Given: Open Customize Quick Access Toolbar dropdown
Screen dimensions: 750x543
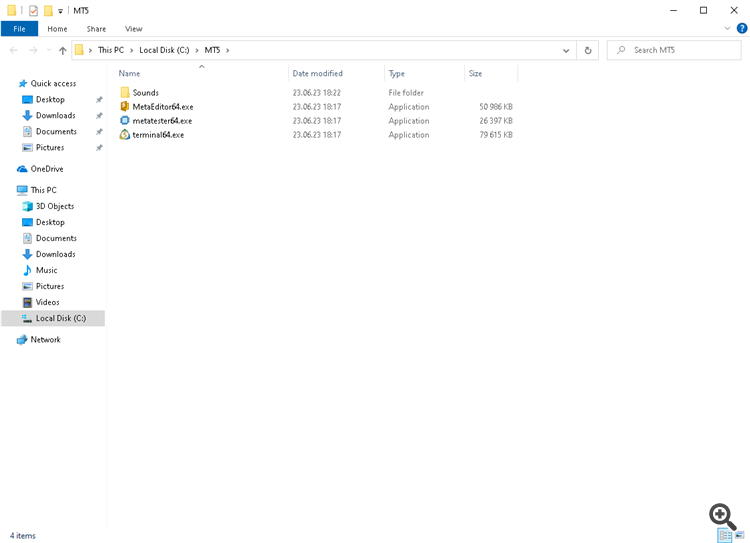Looking at the screenshot, I should coord(60,11).
